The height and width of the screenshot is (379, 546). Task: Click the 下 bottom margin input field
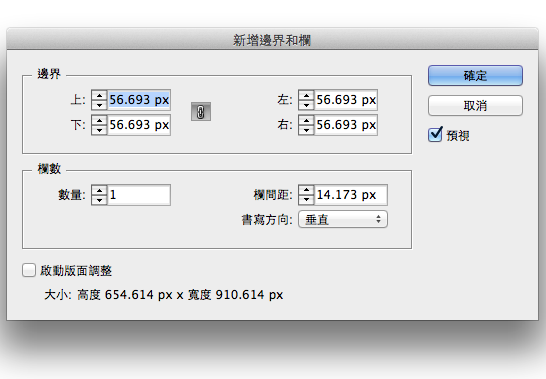point(139,125)
